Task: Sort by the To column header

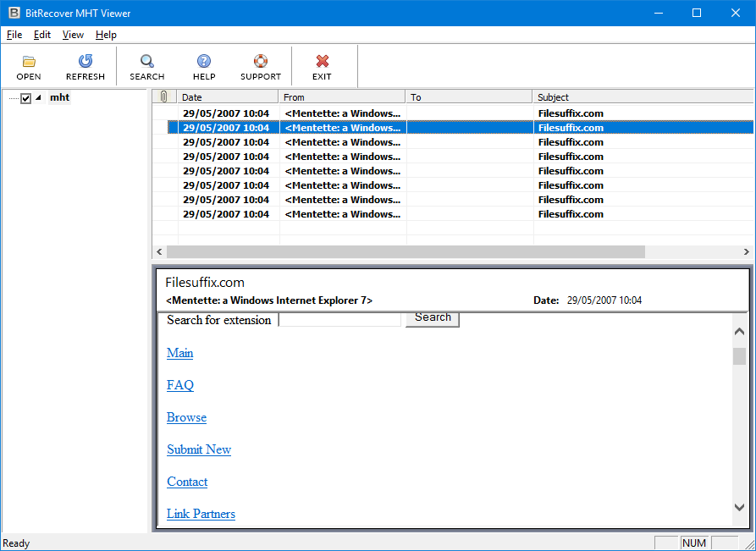Action: [x=469, y=96]
